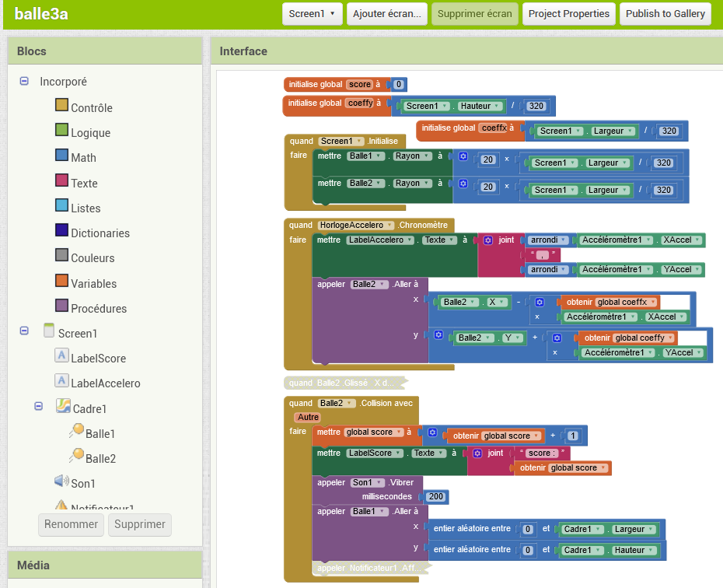The height and width of the screenshot is (588, 723).
Task: Open arrondi dropdown beside Accéléromètre1 YAccel
Action: 549,269
